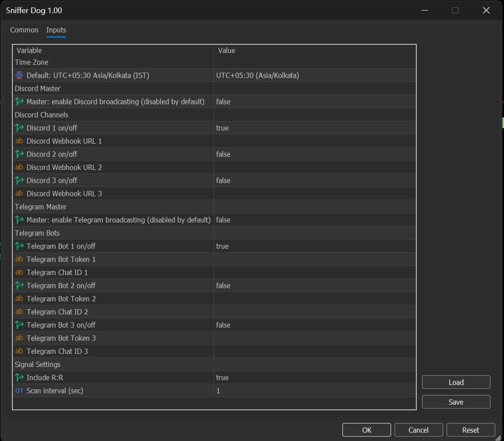Select the Telegram Master group row
The width and height of the screenshot is (504, 441).
(x=215, y=207)
